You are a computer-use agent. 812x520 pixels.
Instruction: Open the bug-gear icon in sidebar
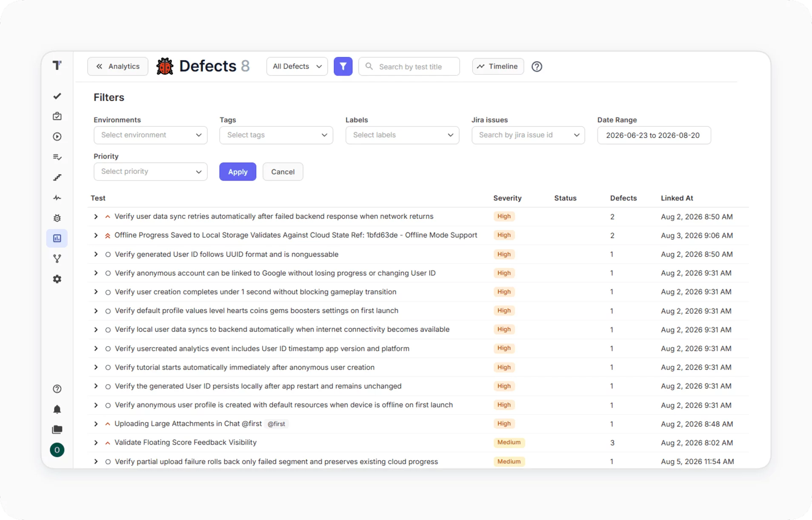57,218
